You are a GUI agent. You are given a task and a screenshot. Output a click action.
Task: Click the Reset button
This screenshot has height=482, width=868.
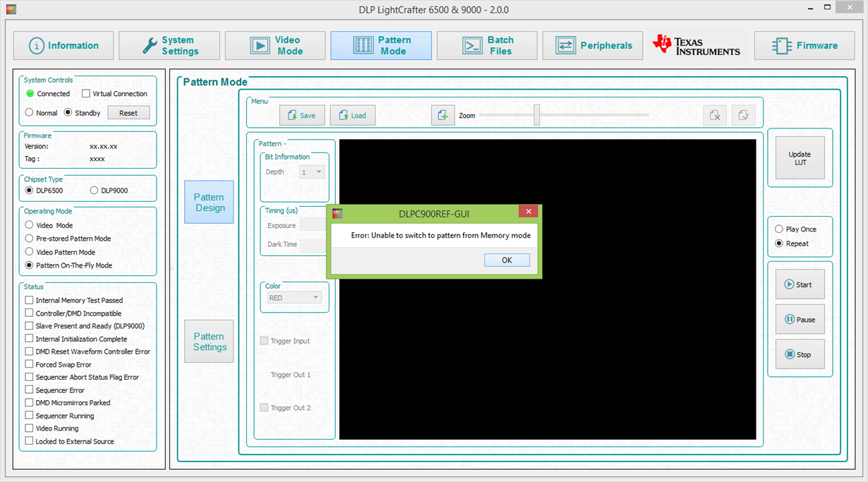[x=128, y=113]
